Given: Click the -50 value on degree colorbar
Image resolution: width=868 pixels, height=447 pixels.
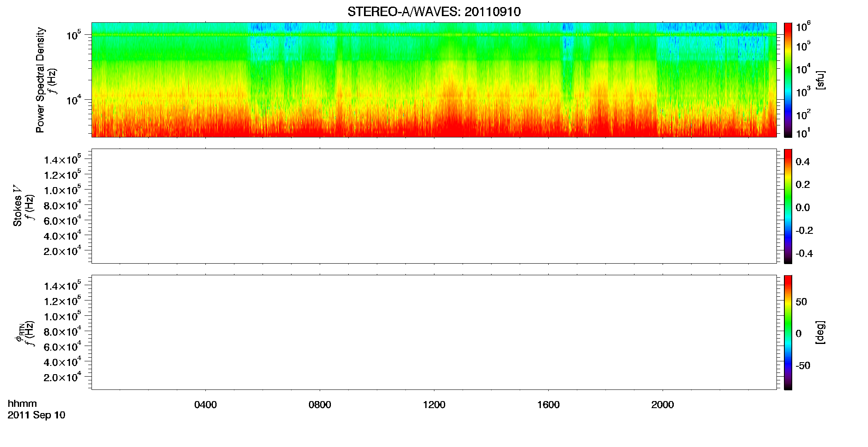Looking at the screenshot, I should 803,366.
